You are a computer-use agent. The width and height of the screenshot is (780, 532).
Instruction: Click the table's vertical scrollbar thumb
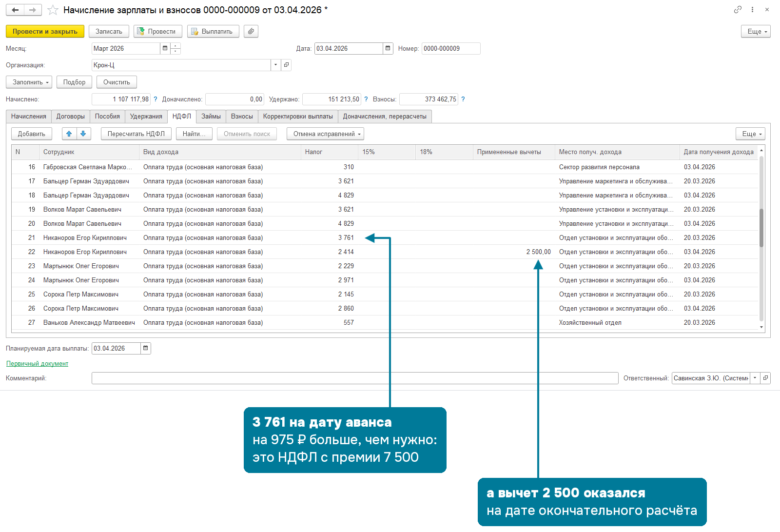point(761,228)
